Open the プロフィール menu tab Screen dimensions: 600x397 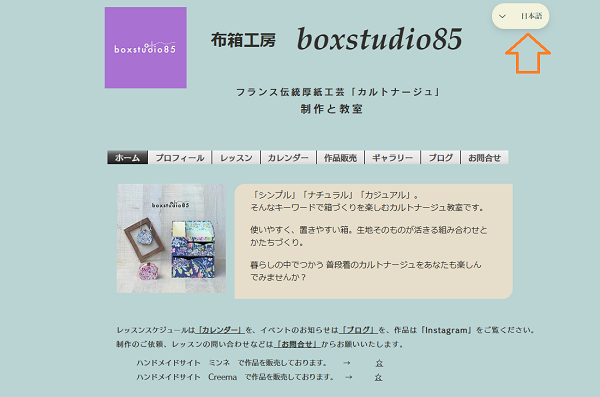[180, 157]
